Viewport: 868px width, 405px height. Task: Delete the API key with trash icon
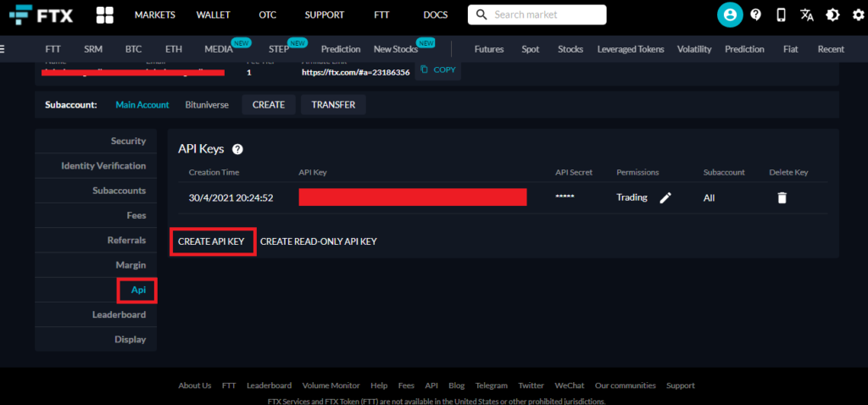point(782,197)
